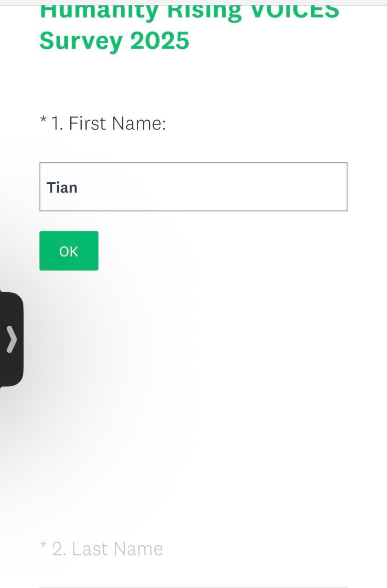Click the number 2 in the Last Name question
The image size is (387, 588).
[57, 549]
